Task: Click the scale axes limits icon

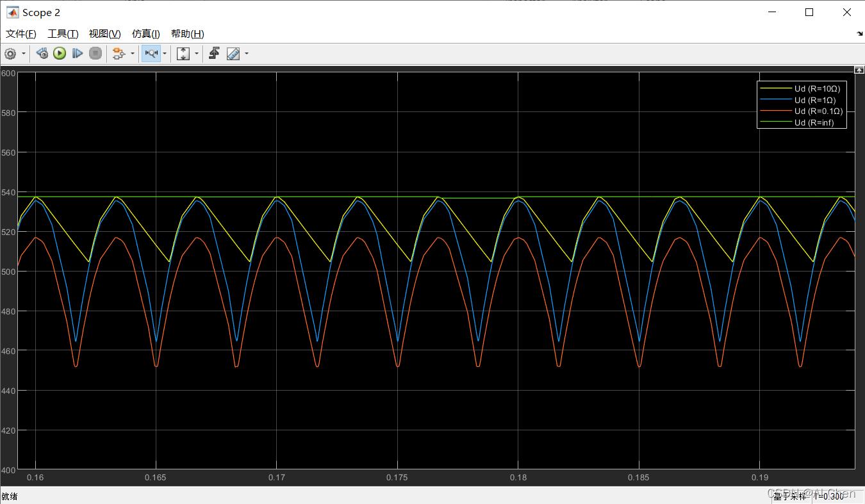Action: pyautogui.click(x=183, y=54)
